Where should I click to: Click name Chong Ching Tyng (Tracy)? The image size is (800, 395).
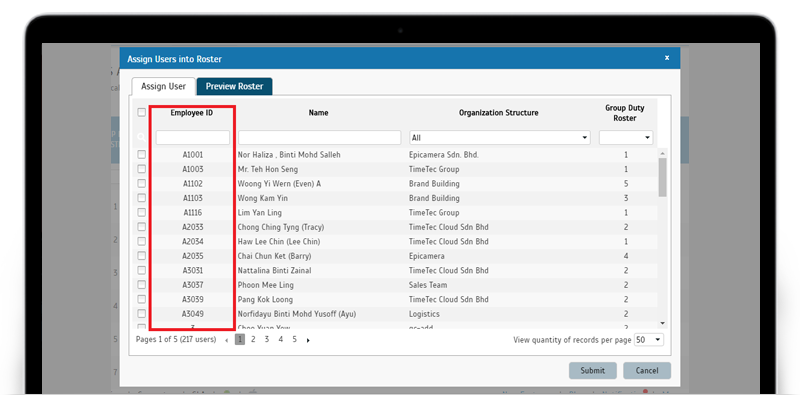281,227
